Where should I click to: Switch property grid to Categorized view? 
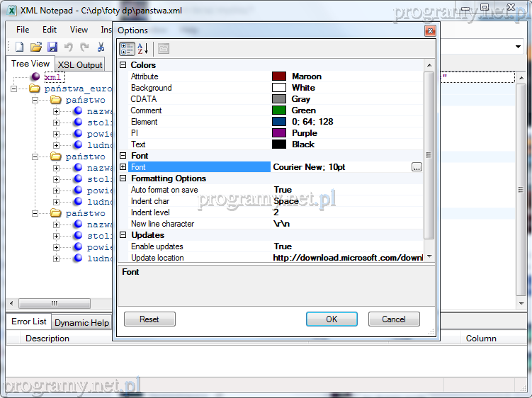click(127, 49)
